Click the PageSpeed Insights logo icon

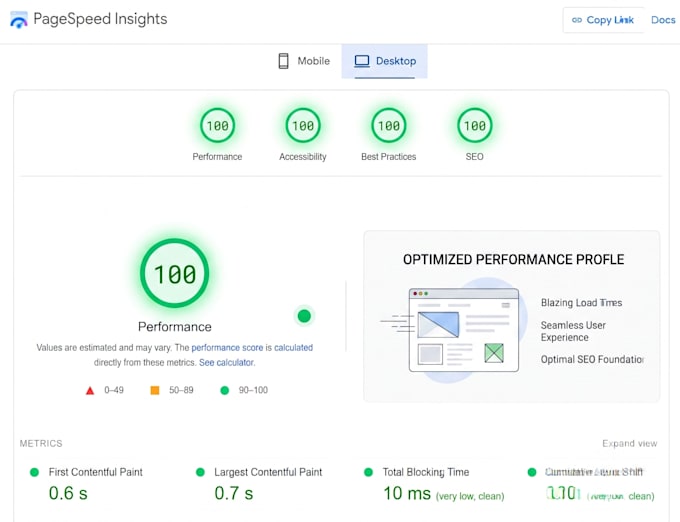point(19,20)
